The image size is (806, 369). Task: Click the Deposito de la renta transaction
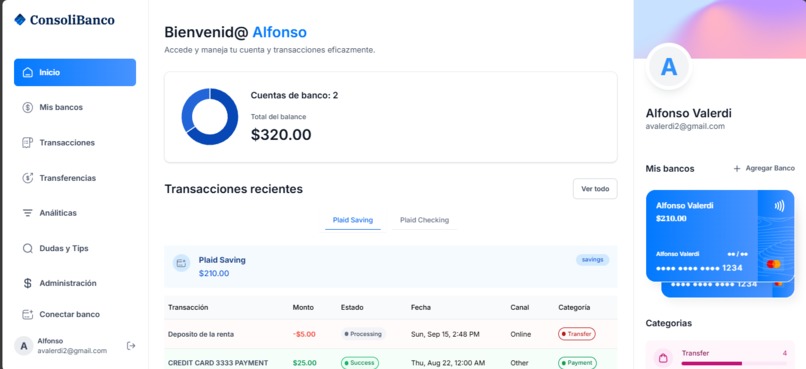click(201, 334)
